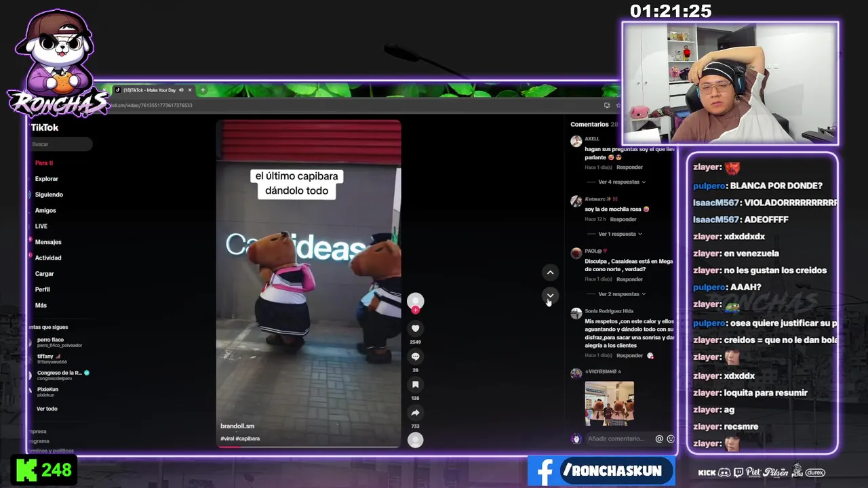Like the capibara video with heart icon
This screenshot has height=488, width=868.
[x=416, y=329]
